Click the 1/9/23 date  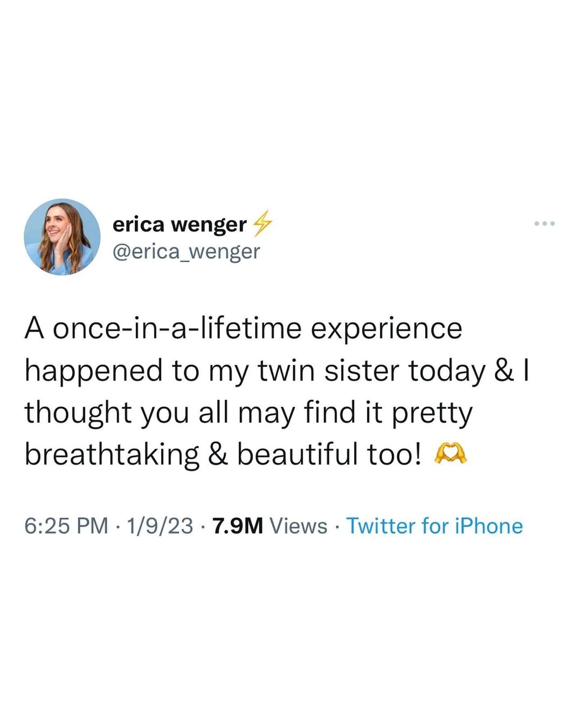click(160, 526)
